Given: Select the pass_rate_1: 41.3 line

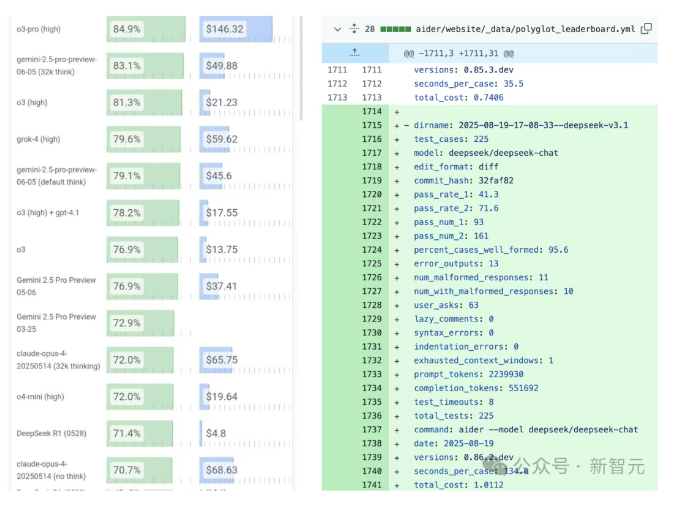Looking at the screenshot, I should click(x=456, y=194).
